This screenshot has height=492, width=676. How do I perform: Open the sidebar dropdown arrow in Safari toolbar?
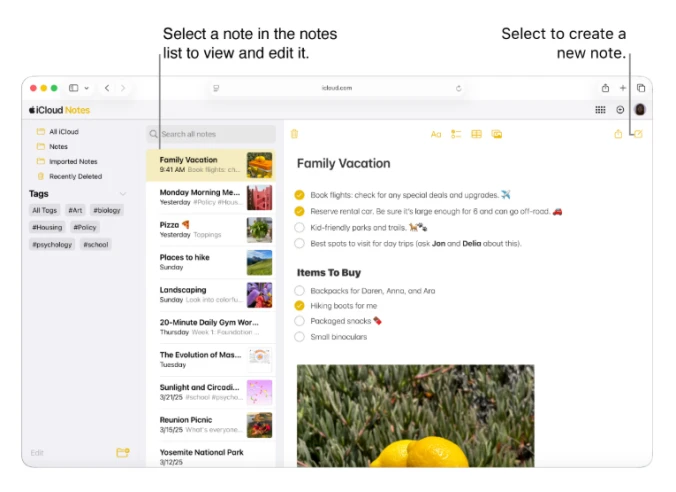86,88
